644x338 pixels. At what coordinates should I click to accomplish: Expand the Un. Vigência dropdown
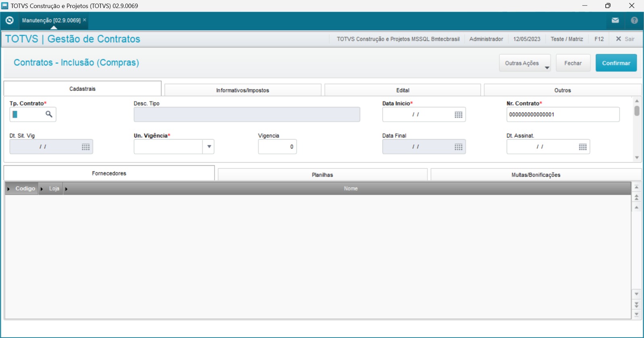pos(209,146)
